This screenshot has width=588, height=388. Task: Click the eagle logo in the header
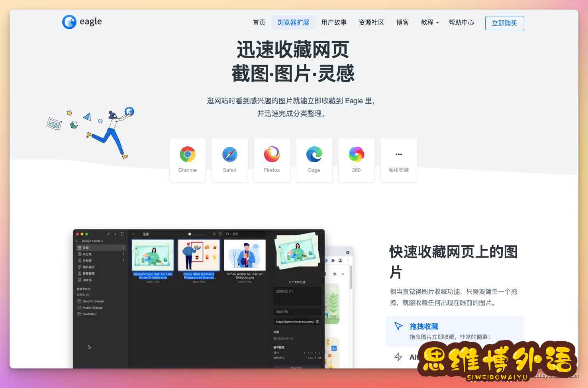click(x=82, y=22)
